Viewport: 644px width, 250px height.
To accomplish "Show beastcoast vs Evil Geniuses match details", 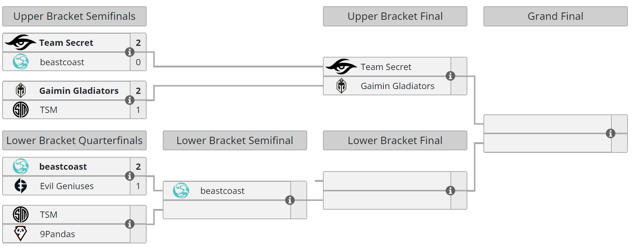I will (x=129, y=176).
